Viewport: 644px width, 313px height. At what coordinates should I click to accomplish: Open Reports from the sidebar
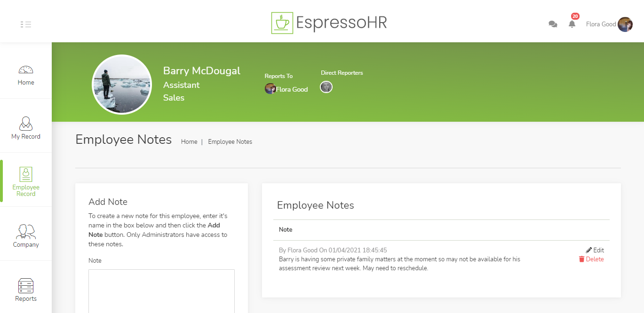tap(26, 288)
